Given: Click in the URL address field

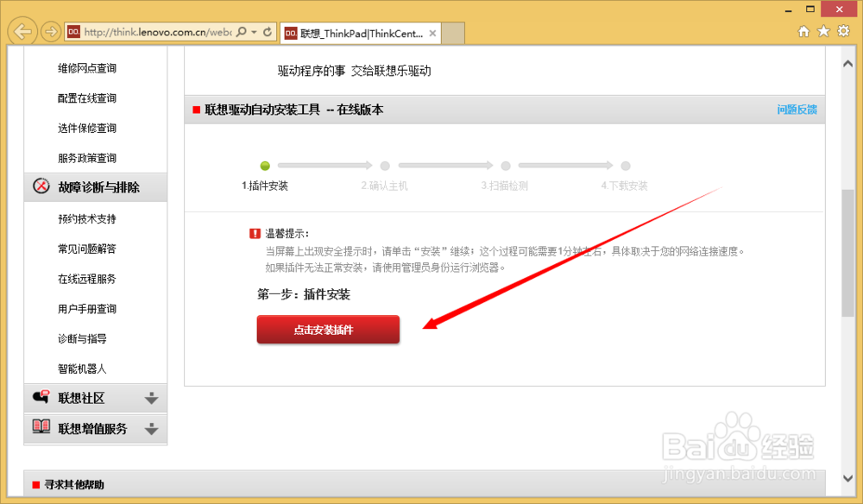Looking at the screenshot, I should (157, 33).
